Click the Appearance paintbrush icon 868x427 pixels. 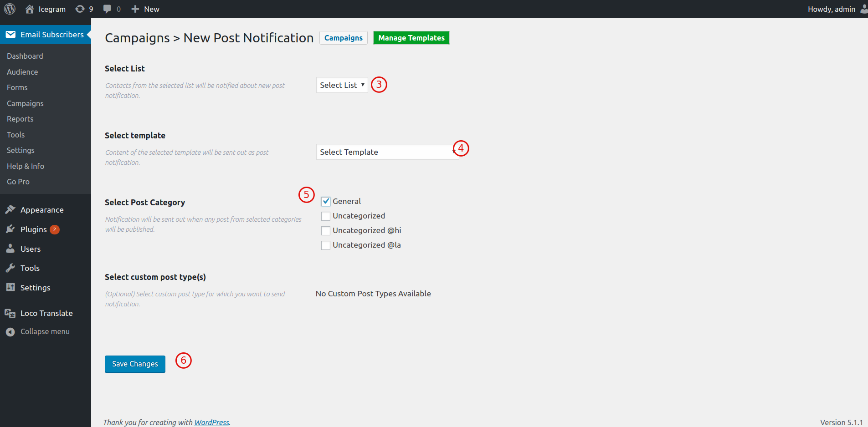point(10,209)
